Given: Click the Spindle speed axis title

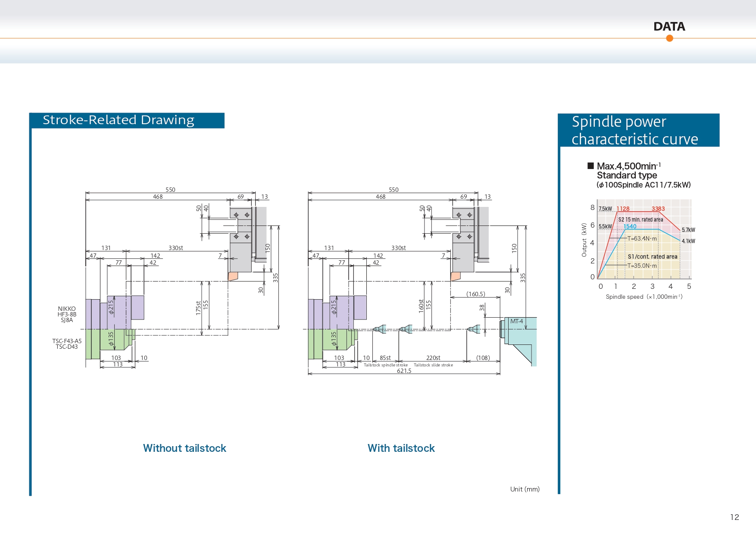Looking at the screenshot, I should click(x=644, y=297).
